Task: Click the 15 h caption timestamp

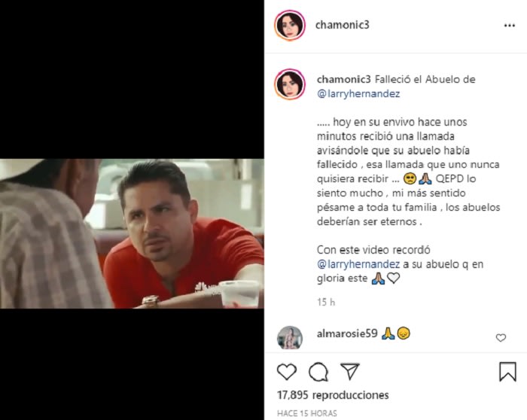Action: pyautogui.click(x=326, y=302)
